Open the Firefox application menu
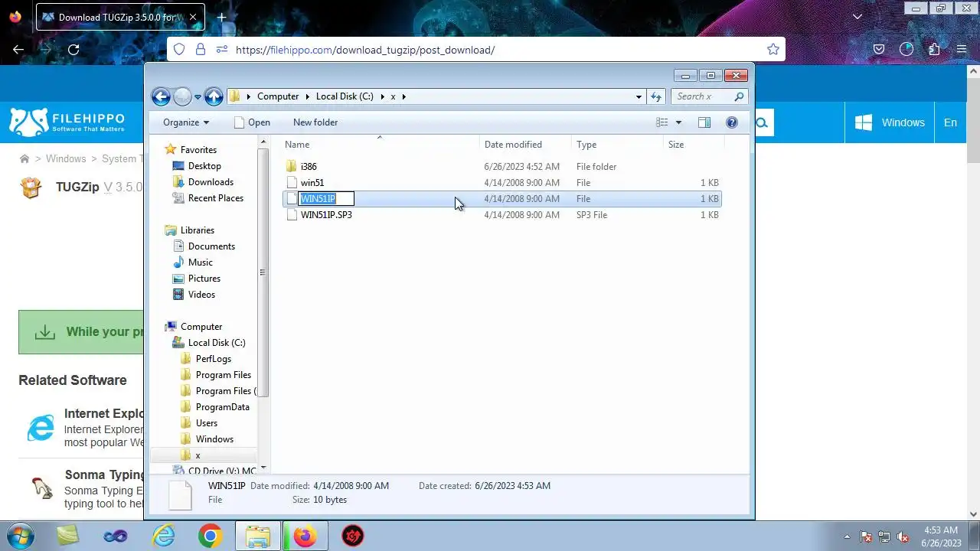Screen dimensions: 980x551 (x=962, y=50)
